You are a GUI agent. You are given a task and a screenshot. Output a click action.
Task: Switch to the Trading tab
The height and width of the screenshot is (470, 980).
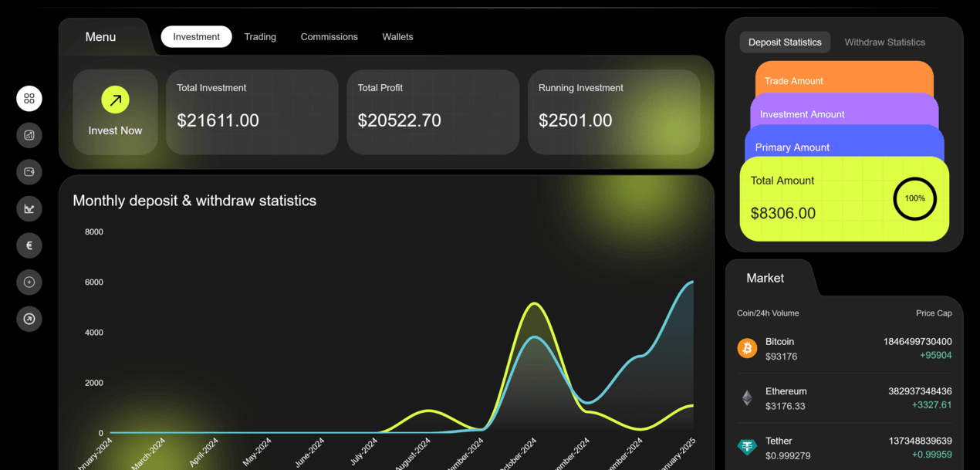[260, 37]
